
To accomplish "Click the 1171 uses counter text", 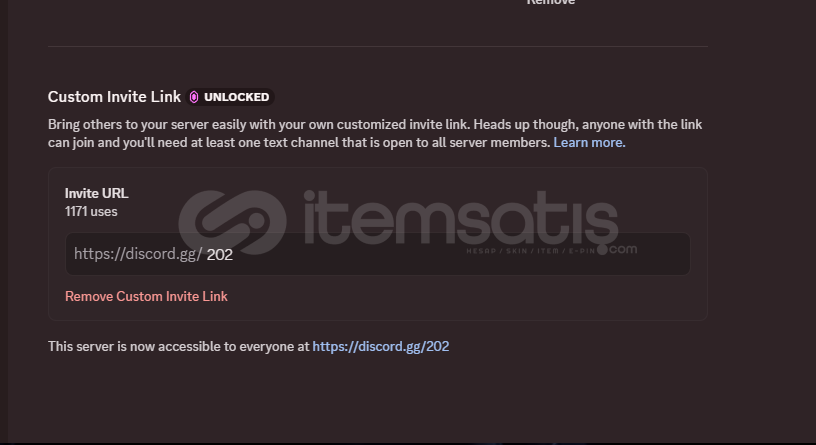I will (91, 211).
